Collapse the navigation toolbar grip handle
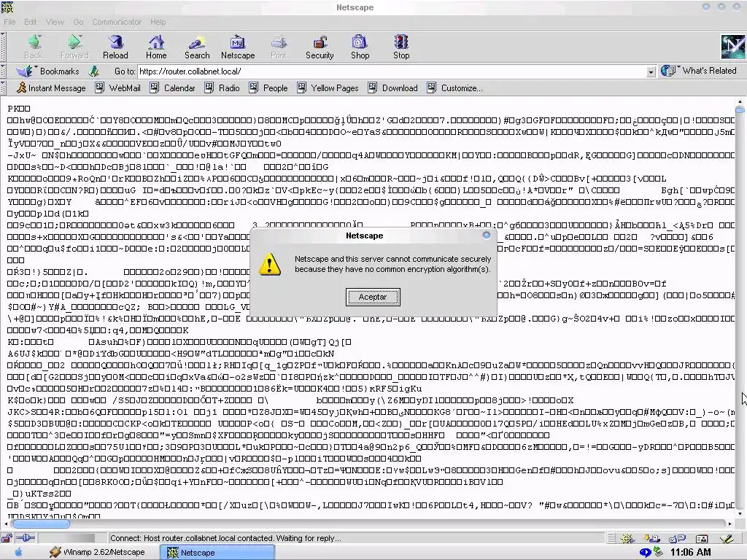This screenshot has height=560, width=747. click(3, 47)
